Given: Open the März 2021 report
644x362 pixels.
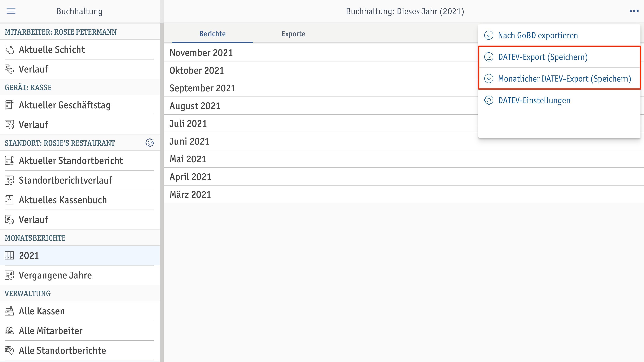Looking at the screenshot, I should point(404,194).
